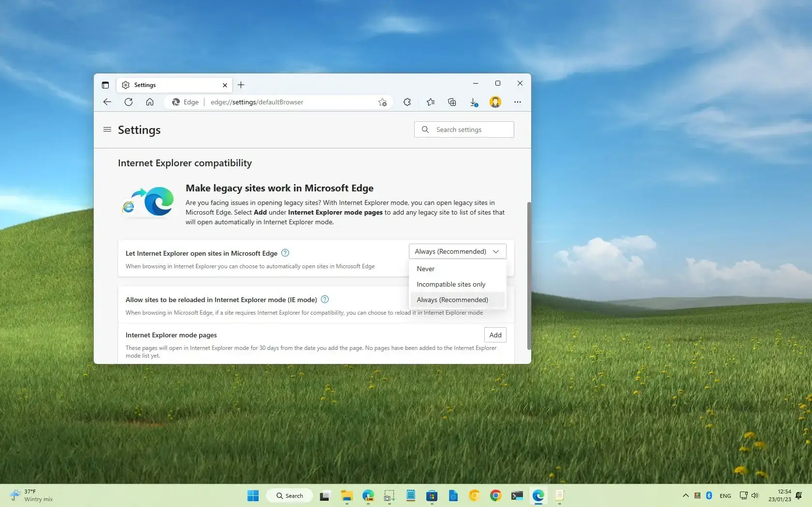Image resolution: width=812 pixels, height=507 pixels.
Task: Open File Explorer from the taskbar
Action: click(x=347, y=495)
